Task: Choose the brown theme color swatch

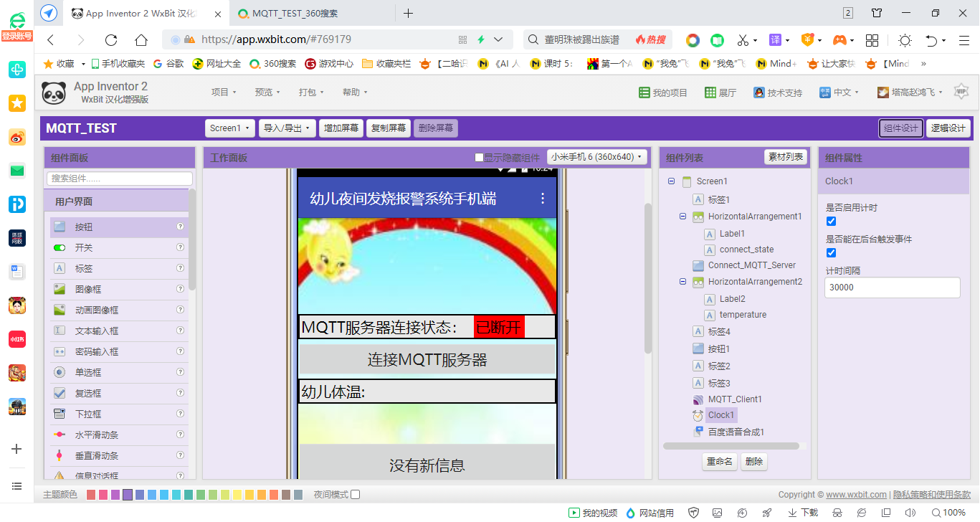Action: [x=286, y=495]
